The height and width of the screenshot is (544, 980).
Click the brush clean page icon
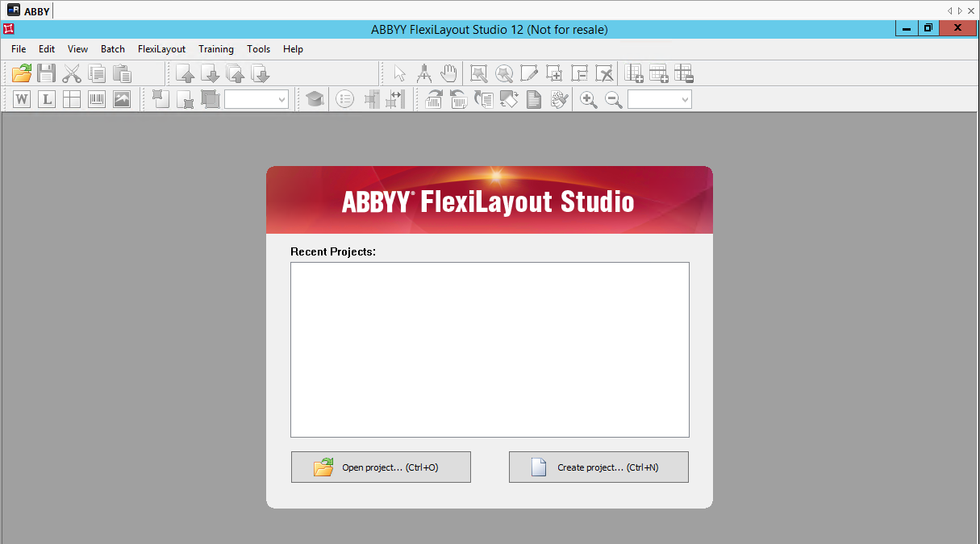pos(559,99)
